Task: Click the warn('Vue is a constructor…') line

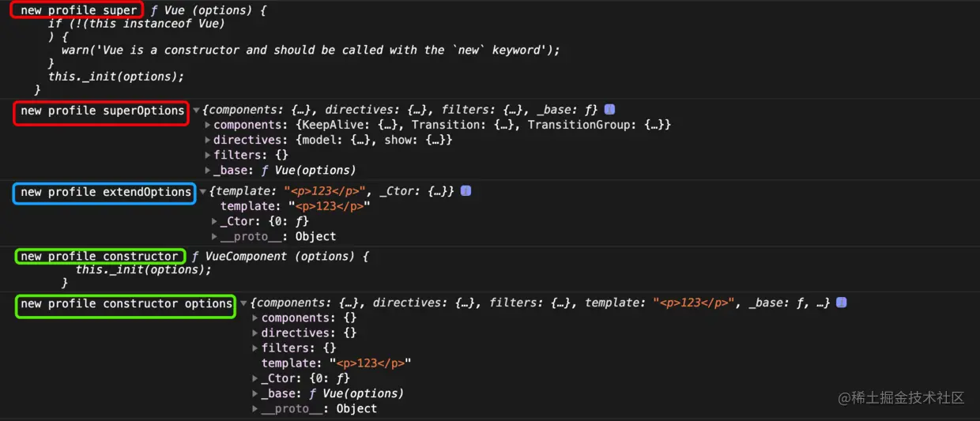Action: point(311,50)
